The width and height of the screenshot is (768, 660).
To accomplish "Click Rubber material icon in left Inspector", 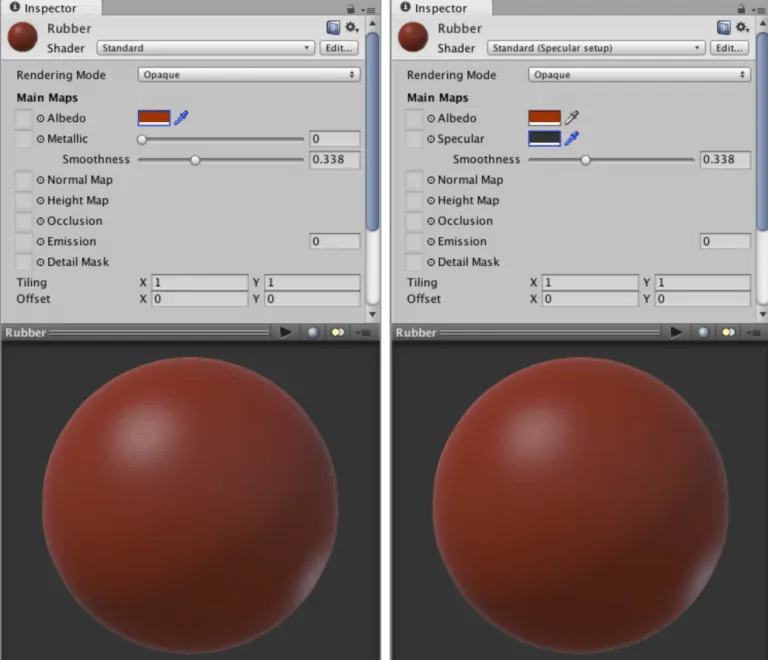I will click(x=23, y=37).
